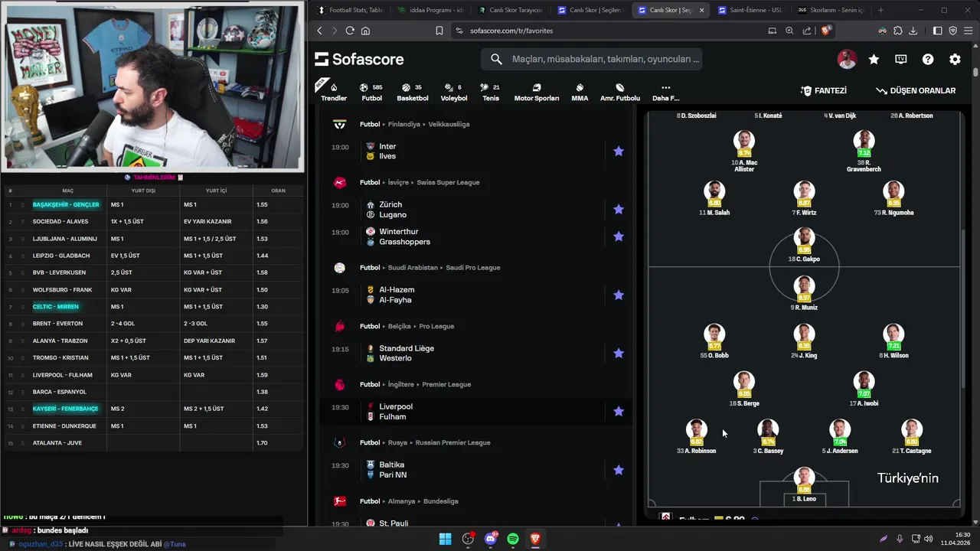This screenshot has width=980, height=551.
Task: Select player R. Gravenberch in the lineup
Action: pyautogui.click(x=864, y=152)
